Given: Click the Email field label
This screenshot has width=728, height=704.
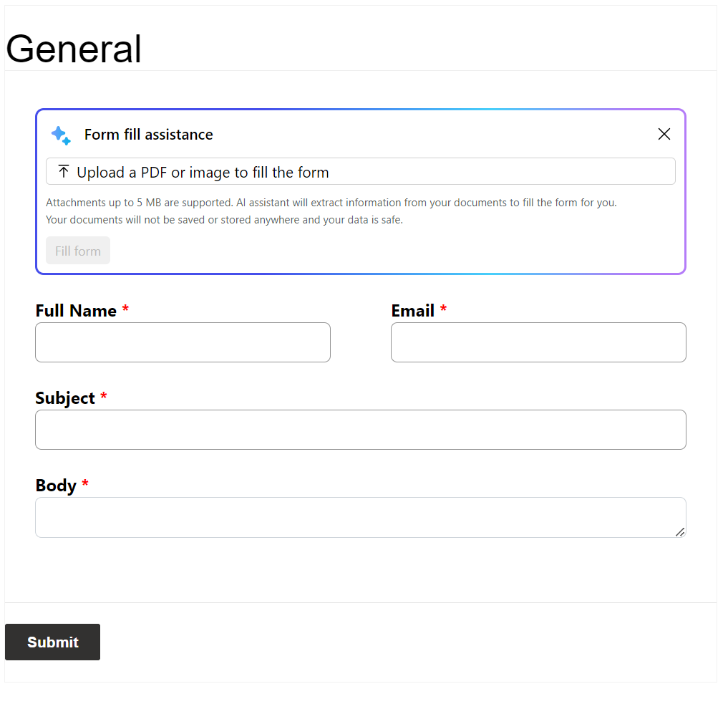Looking at the screenshot, I should (x=412, y=310).
